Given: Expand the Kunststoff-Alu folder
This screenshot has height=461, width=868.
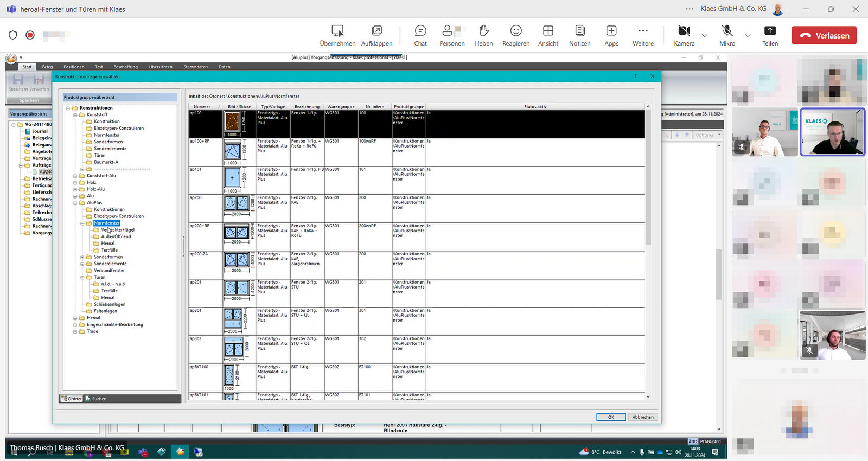Looking at the screenshot, I should click(x=75, y=176).
